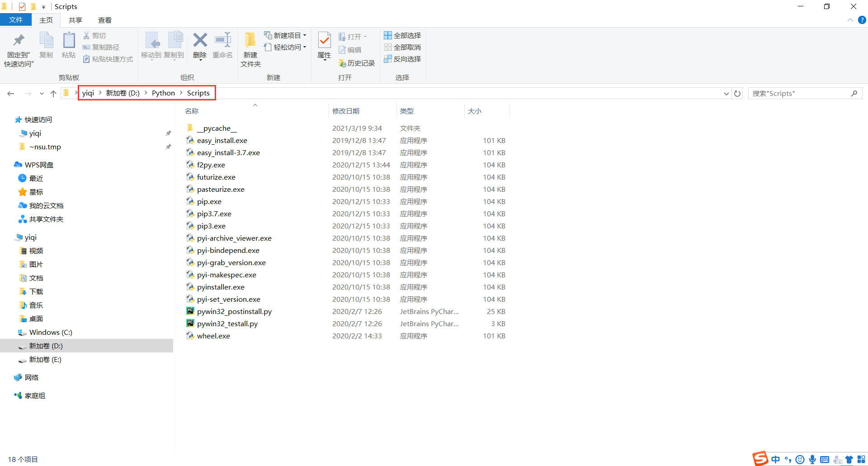The image size is (868, 466).
Task: Sort by Size (大小) column header
Action: pos(475,111)
